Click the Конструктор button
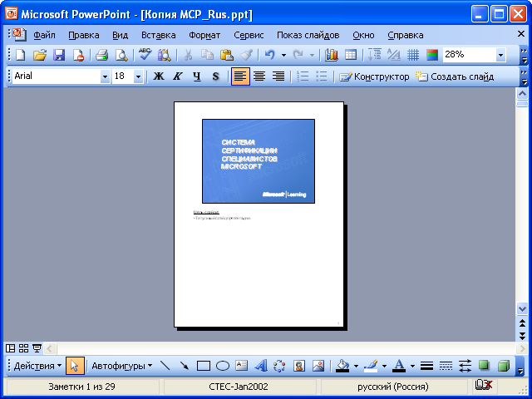This screenshot has height=399, width=532. pos(374,76)
